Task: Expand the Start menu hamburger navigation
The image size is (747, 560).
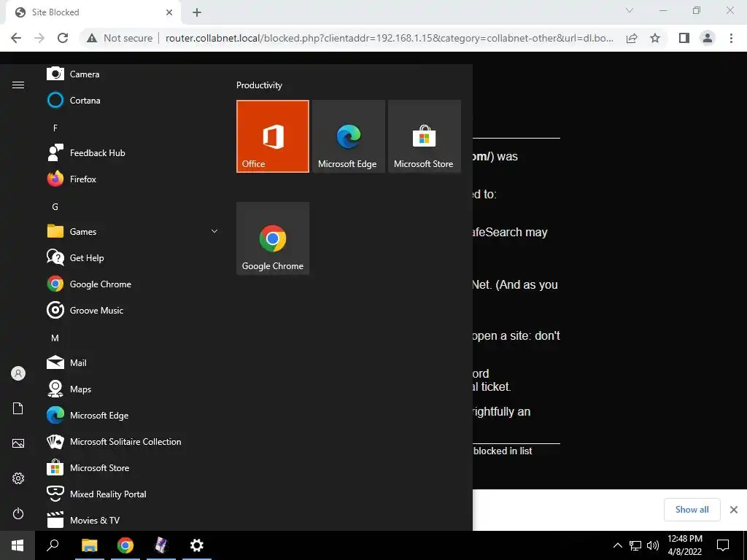Action: pyautogui.click(x=18, y=85)
